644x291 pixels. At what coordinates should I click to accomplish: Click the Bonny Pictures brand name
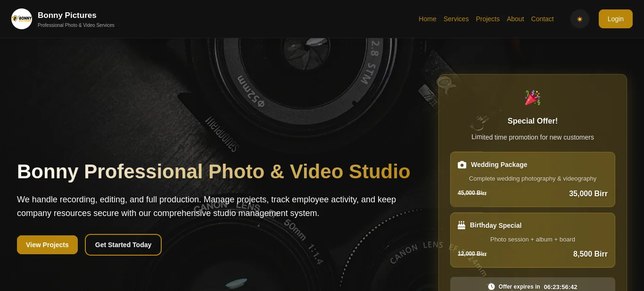pyautogui.click(x=67, y=15)
